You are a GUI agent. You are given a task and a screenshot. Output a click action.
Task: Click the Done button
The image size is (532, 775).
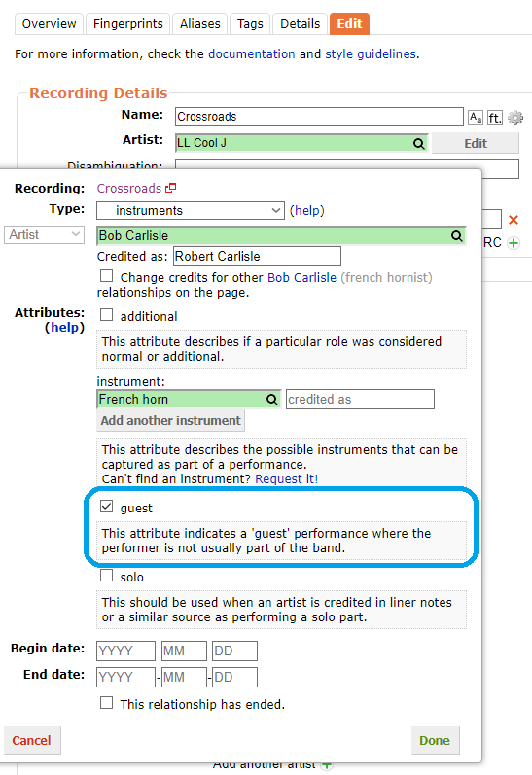[435, 740]
